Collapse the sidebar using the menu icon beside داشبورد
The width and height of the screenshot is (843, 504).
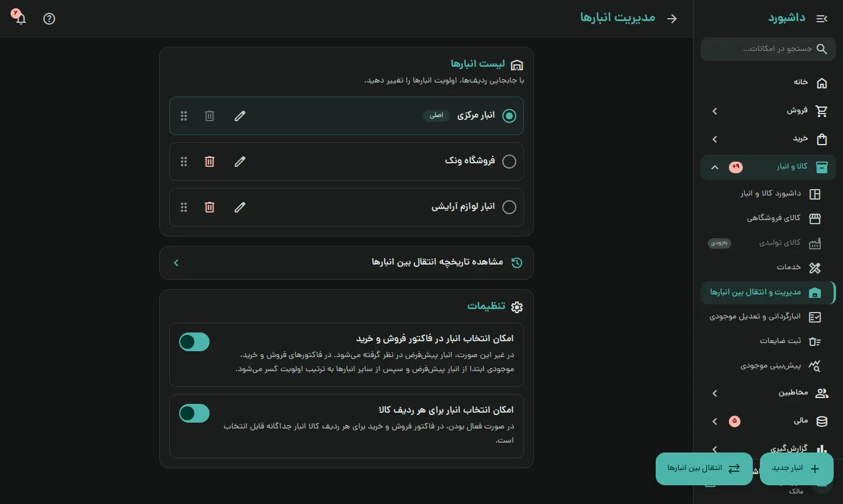(x=822, y=19)
